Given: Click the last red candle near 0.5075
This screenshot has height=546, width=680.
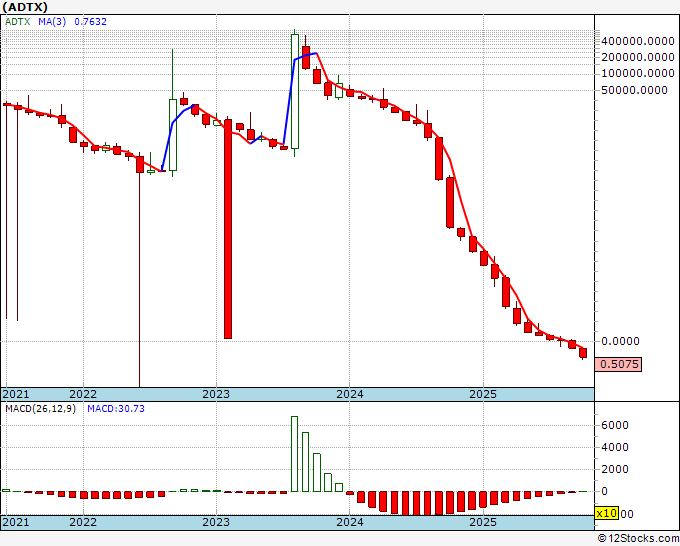Looking at the screenshot, I should (x=583, y=353).
